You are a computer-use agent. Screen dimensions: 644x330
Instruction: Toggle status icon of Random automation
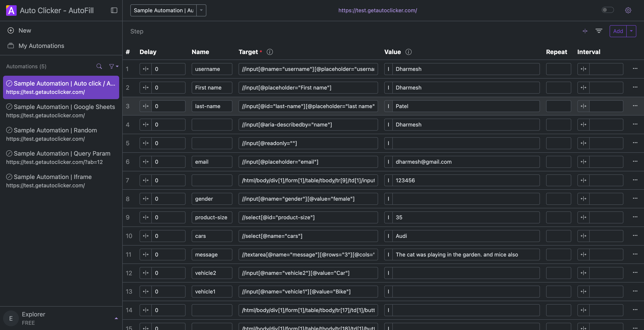[9, 130]
